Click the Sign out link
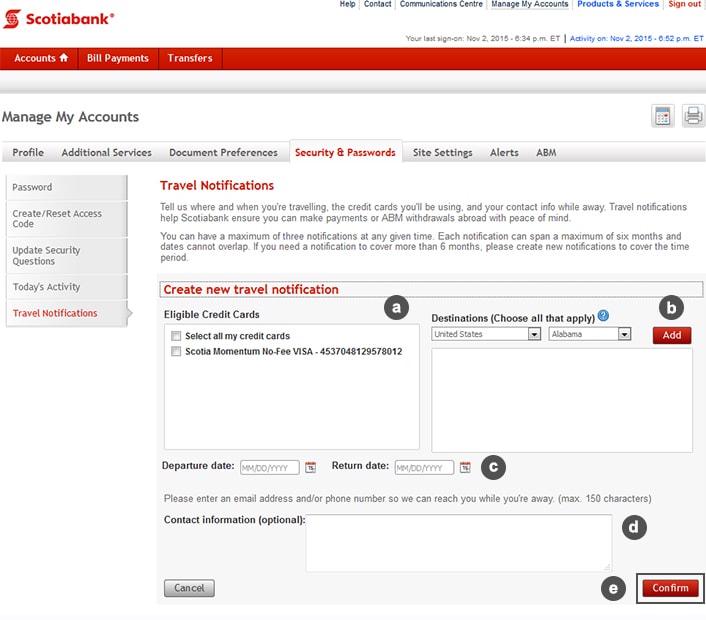This screenshot has height=620, width=706. [x=684, y=4]
